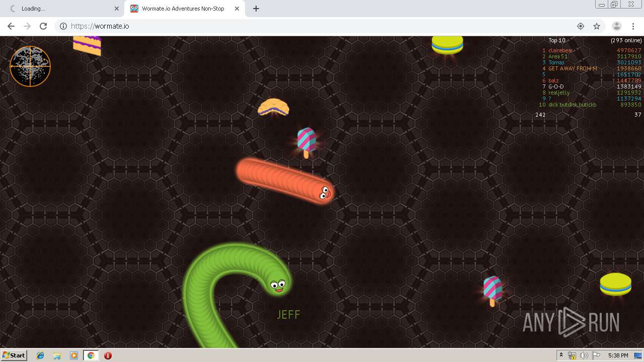
Task: Go back to the previous page
Action: (11, 26)
